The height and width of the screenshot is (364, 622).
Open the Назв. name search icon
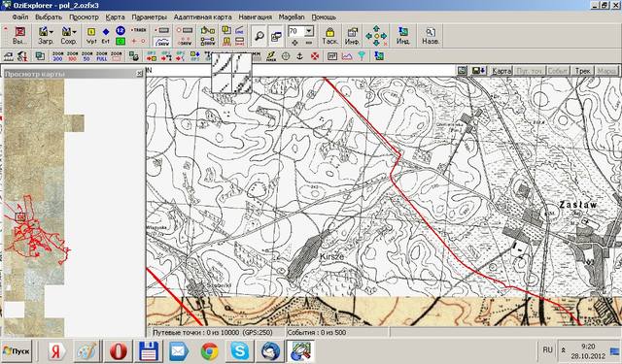430,36
